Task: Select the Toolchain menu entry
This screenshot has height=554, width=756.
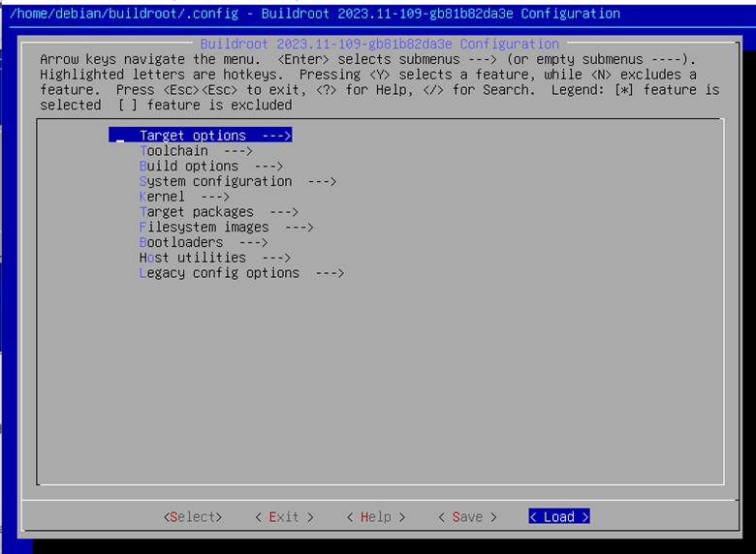Action: click(x=174, y=151)
